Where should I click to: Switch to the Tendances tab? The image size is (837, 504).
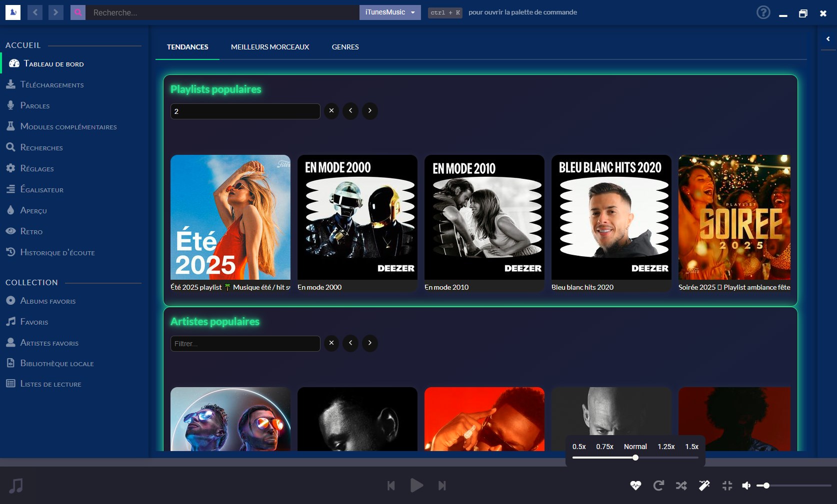pos(187,47)
